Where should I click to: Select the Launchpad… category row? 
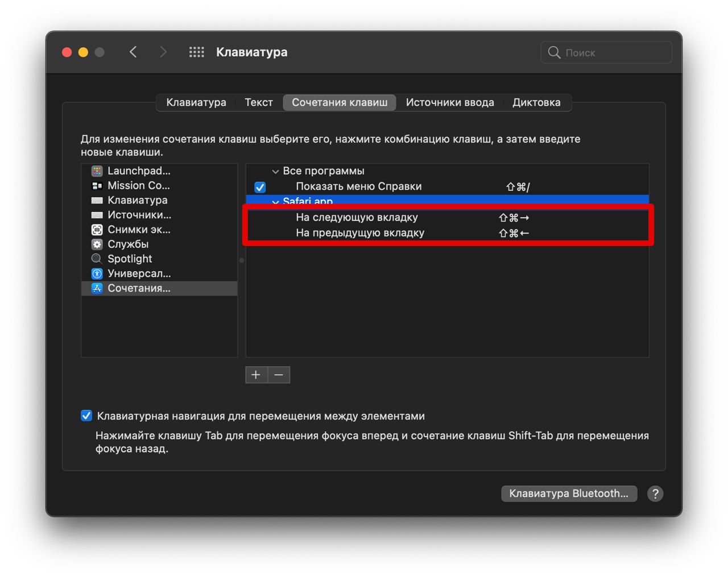coord(159,171)
